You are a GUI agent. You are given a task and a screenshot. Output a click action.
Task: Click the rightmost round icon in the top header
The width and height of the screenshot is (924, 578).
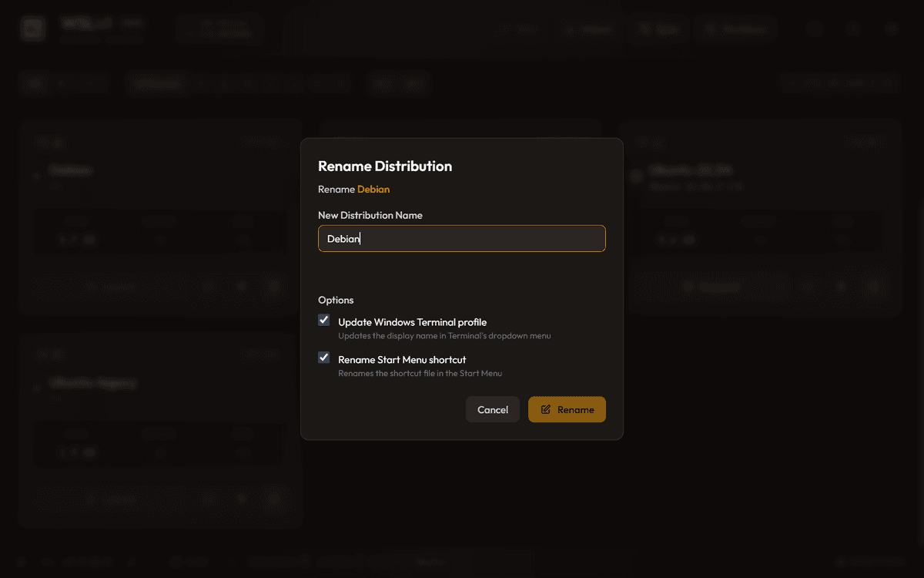[x=892, y=29]
